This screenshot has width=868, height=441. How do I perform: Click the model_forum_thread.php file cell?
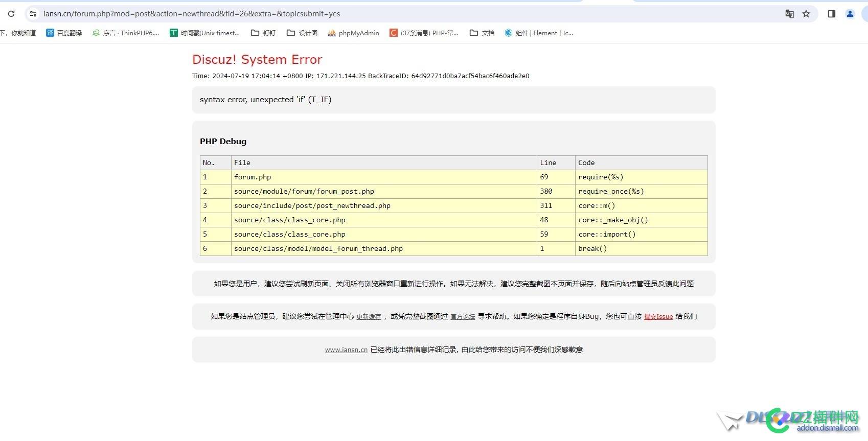384,249
